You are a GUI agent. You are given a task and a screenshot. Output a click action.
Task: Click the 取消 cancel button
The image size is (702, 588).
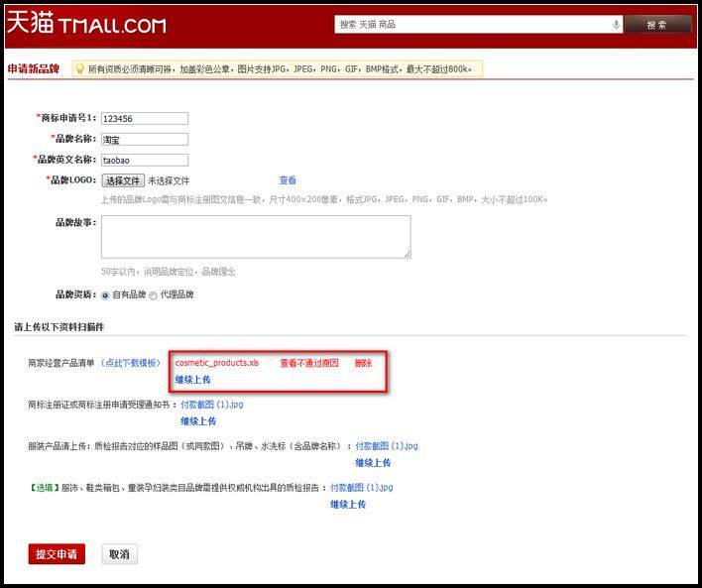pyautogui.click(x=120, y=554)
